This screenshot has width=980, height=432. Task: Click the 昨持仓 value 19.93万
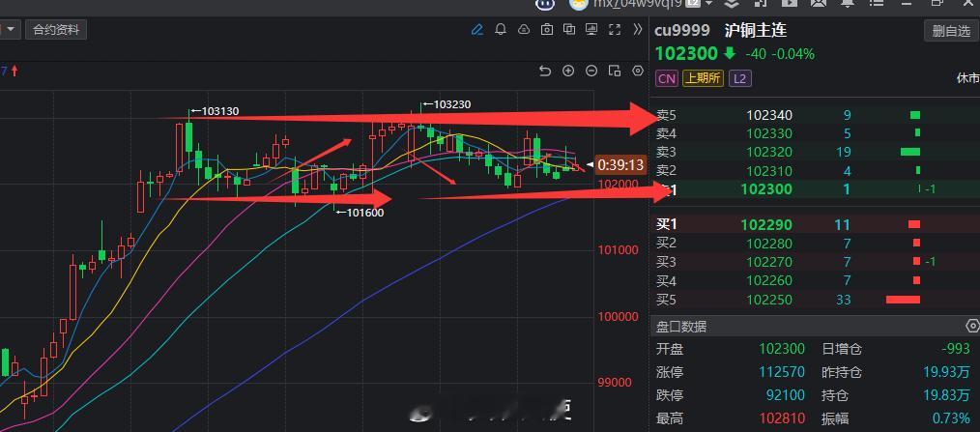coord(947,372)
